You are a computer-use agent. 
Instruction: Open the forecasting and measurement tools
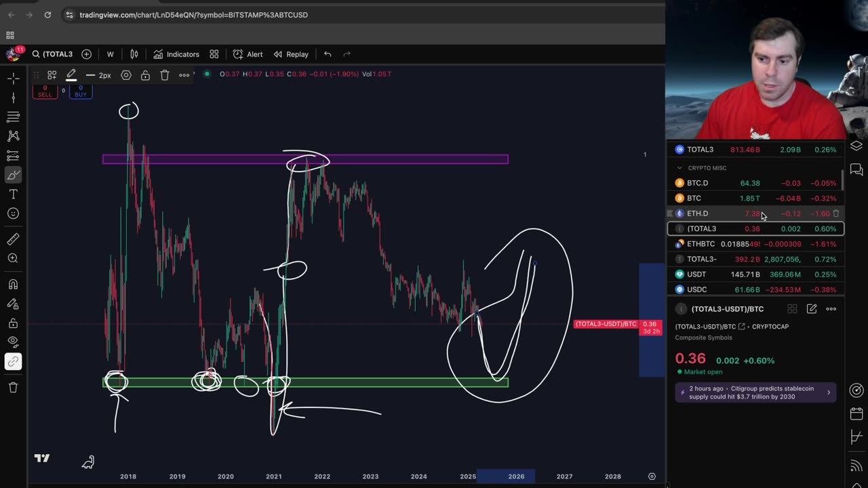pyautogui.click(x=13, y=156)
